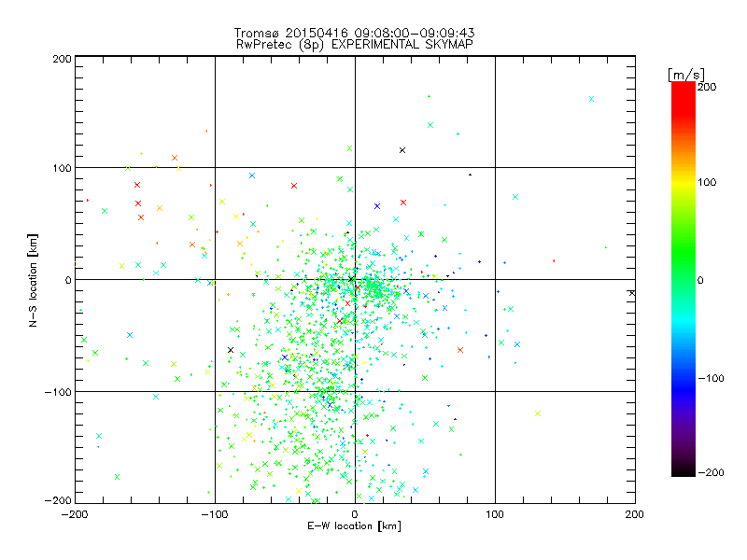Click the 'N-S location [km]' axis label
Viewport: 747px width, 560px height.
pyautogui.click(x=33, y=280)
